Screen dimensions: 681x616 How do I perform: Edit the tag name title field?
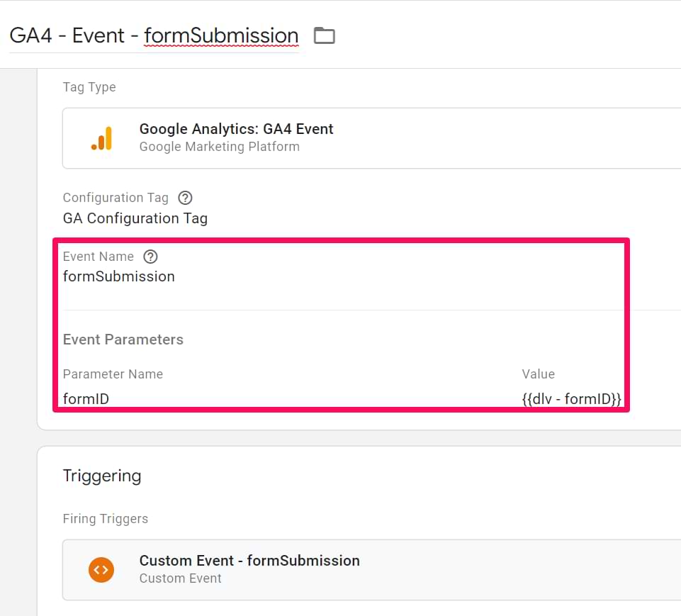pyautogui.click(x=154, y=35)
